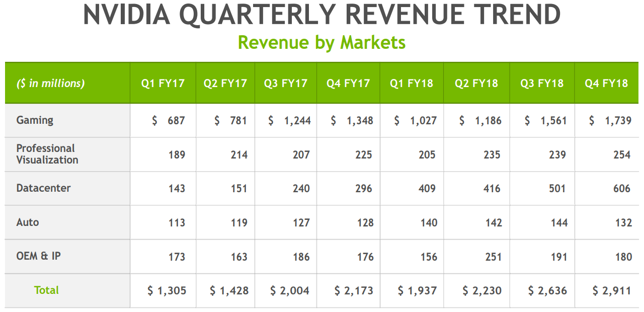Select Gaming Q2 FY17 value "781"
Viewport: 644px width, 312px height.
coord(238,121)
